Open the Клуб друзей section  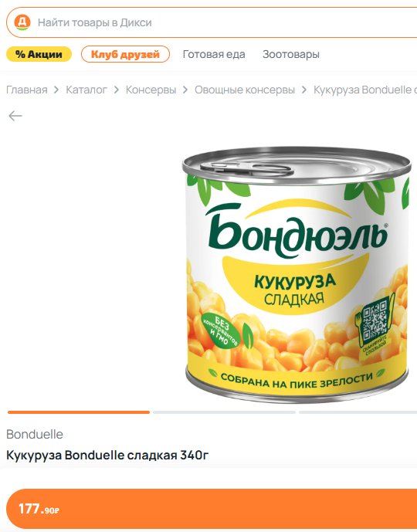[125, 54]
